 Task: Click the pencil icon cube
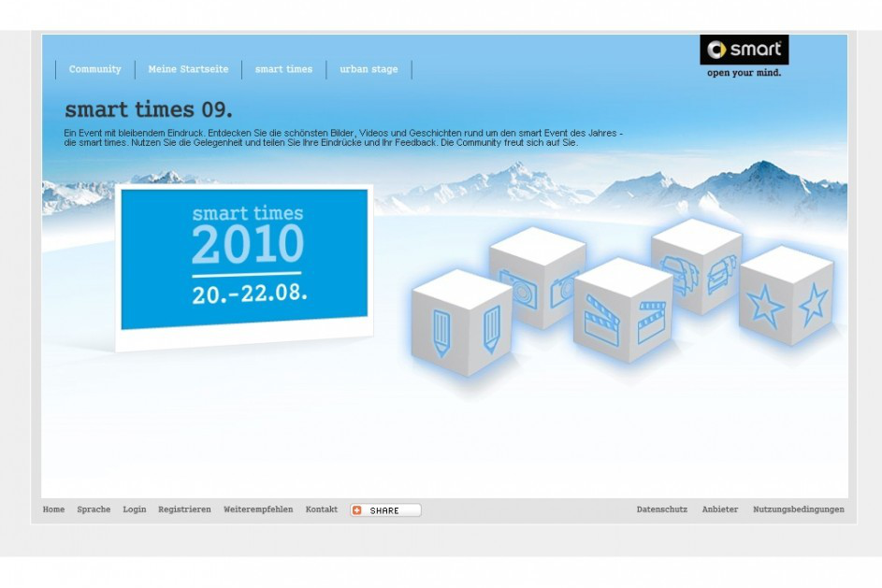coord(462,323)
